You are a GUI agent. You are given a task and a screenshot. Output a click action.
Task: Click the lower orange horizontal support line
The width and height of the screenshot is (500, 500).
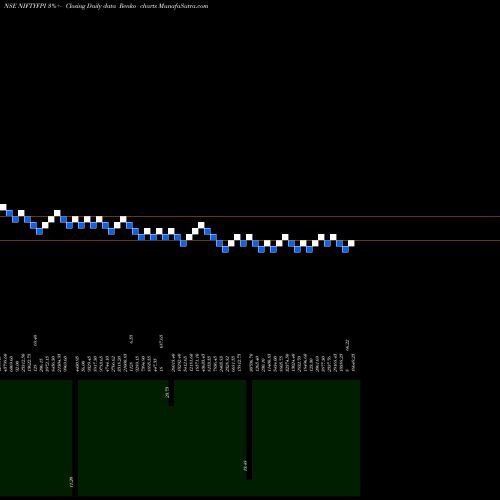click(250, 240)
